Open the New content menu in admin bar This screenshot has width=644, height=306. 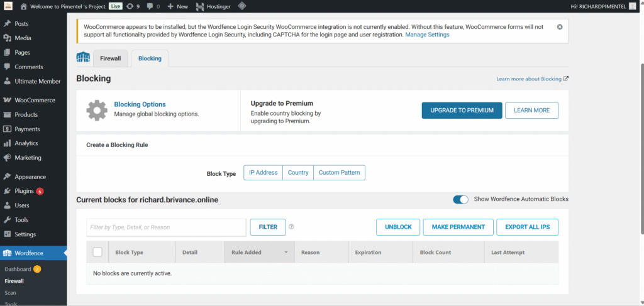(178, 6)
